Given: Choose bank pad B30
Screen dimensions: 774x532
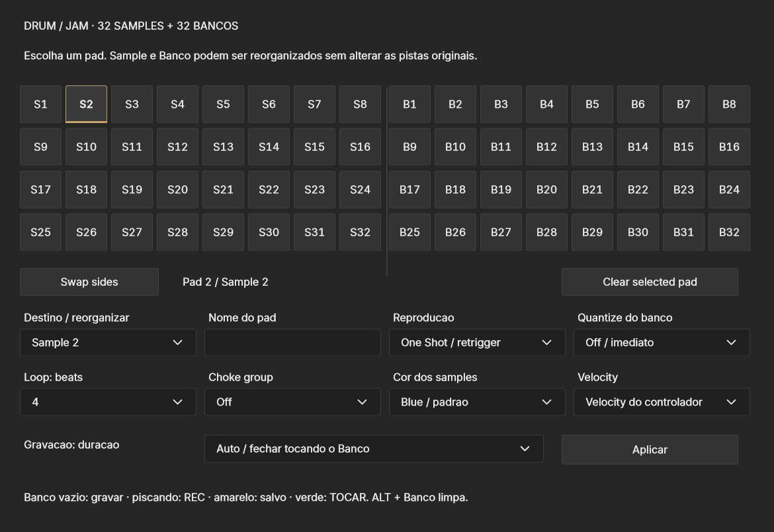Looking at the screenshot, I should click(638, 232).
